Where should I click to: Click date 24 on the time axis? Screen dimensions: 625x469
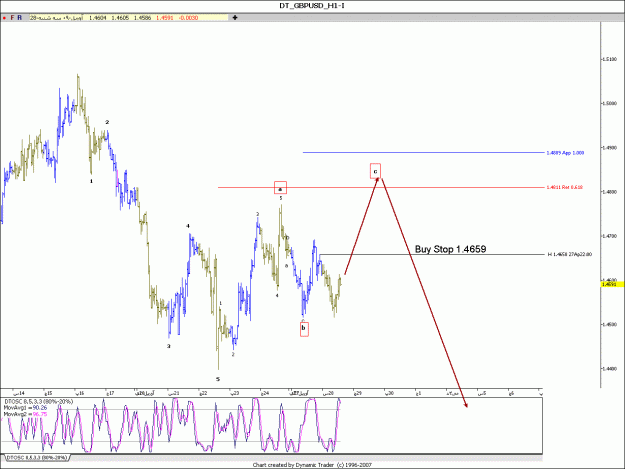point(265,393)
